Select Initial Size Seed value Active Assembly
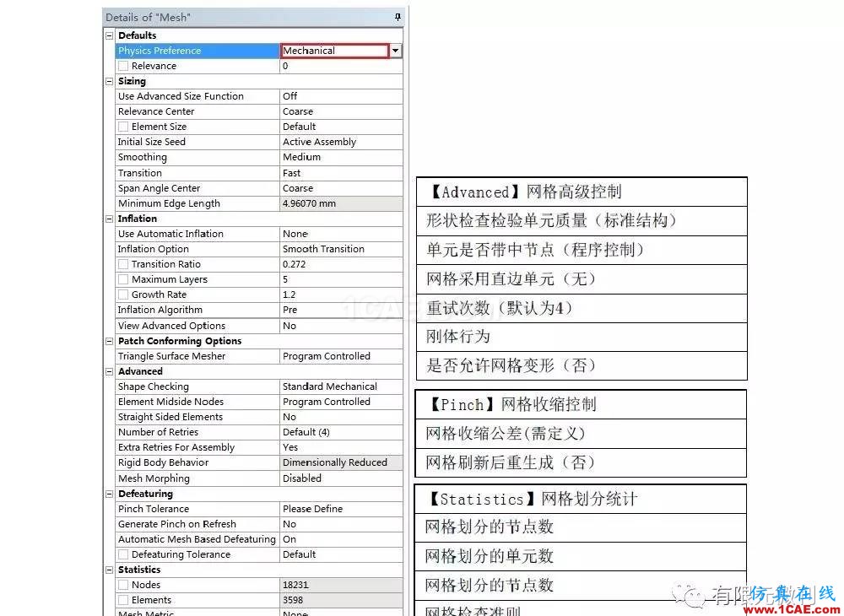This screenshot has width=844, height=616. [x=341, y=142]
